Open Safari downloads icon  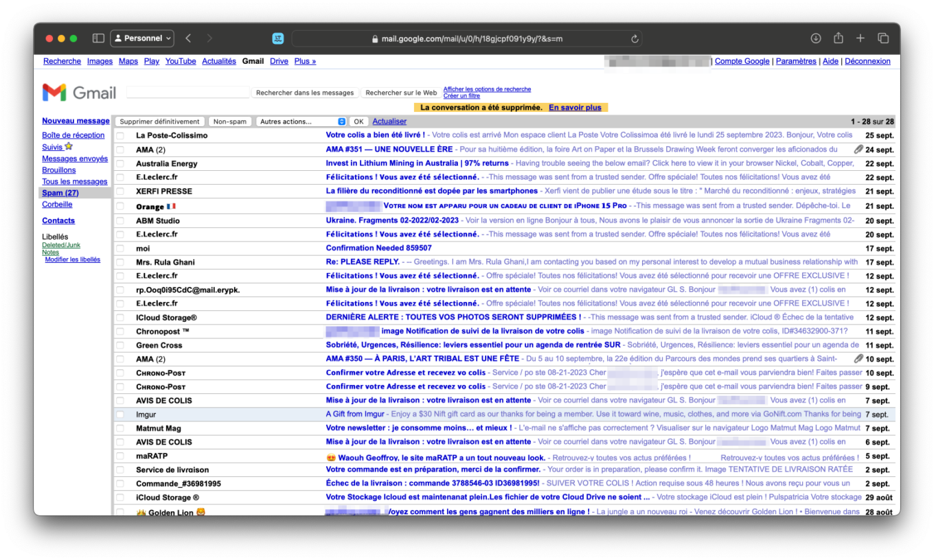click(x=816, y=38)
